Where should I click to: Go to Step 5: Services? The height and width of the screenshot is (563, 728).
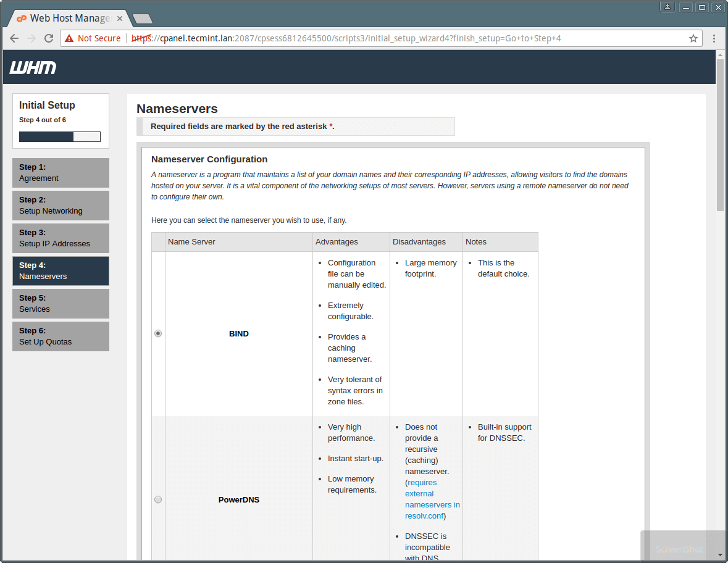coord(61,304)
